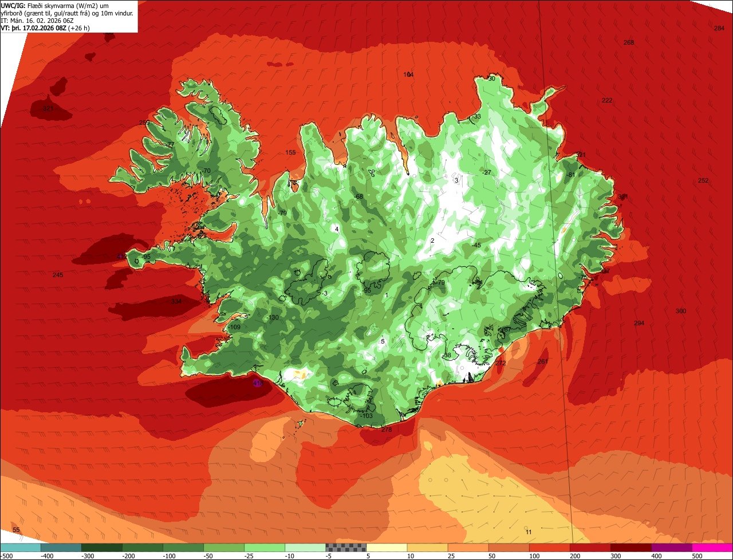Image resolution: width=733 pixels, height=560 pixels.
Task: Click the '(+26 h)' forecast offset label
Action: (78, 27)
